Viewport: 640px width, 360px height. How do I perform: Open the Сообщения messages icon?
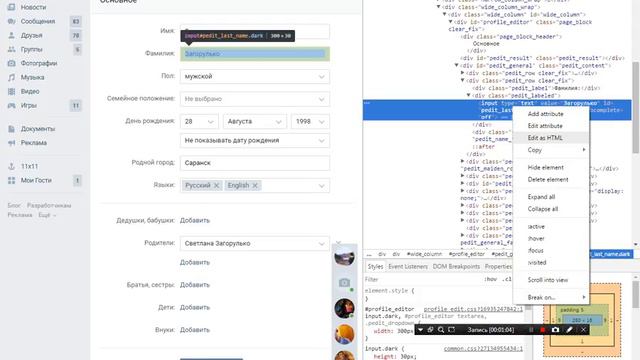click(x=11, y=21)
